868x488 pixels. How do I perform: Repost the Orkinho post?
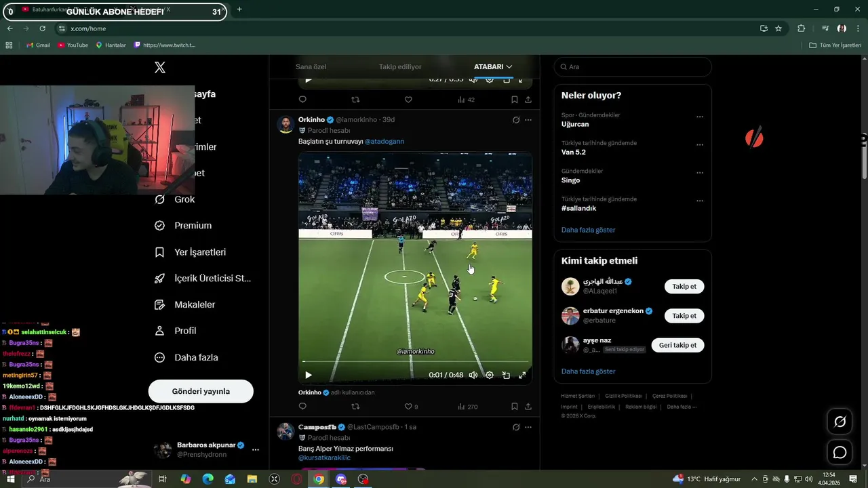click(x=355, y=407)
